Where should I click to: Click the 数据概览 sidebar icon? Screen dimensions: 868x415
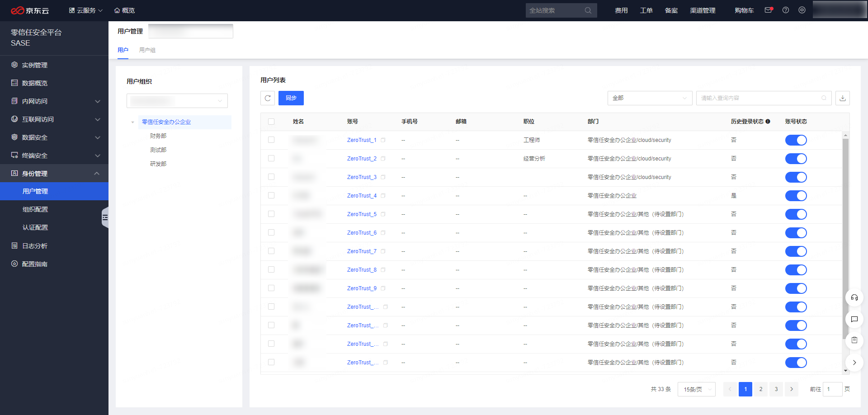14,83
